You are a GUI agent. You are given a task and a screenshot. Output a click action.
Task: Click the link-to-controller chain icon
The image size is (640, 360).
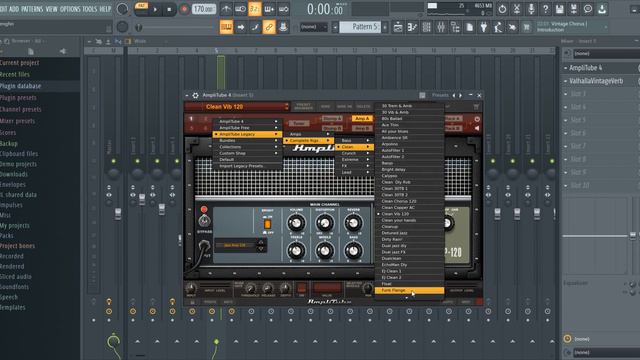coord(269,27)
